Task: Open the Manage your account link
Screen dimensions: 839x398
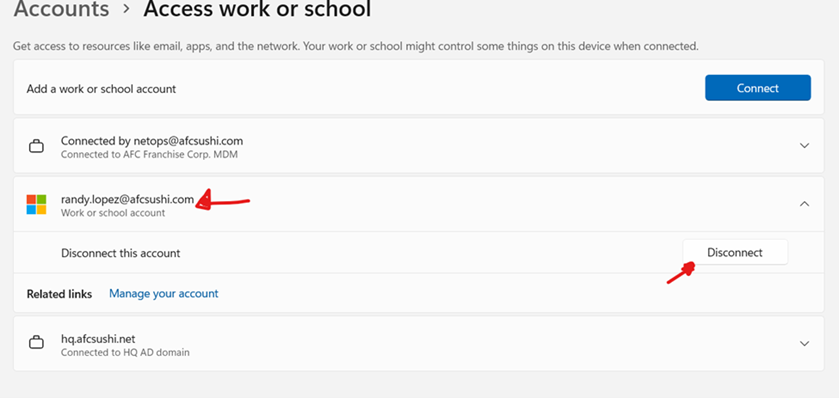Action: pos(164,294)
